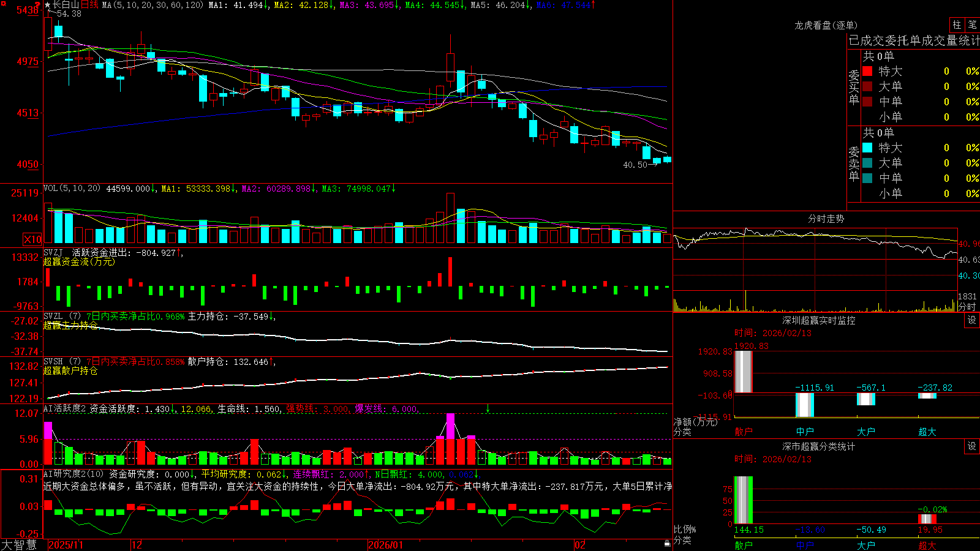Select the 2025/11 marker on the timeline
The width and height of the screenshot is (980, 551).
point(66,545)
